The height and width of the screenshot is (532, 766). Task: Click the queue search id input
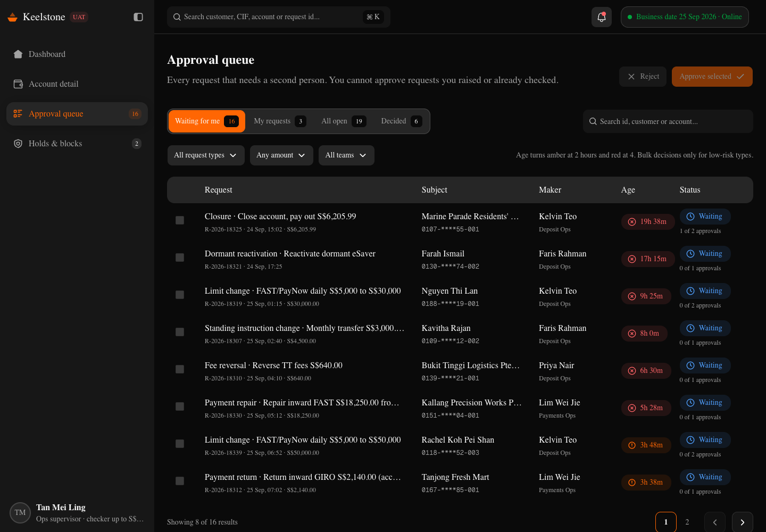[x=668, y=121]
